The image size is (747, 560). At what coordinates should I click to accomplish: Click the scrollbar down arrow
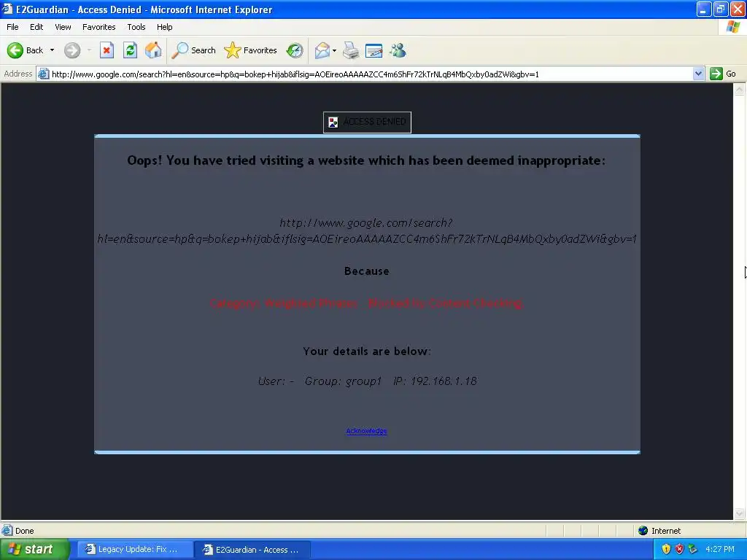point(740,513)
